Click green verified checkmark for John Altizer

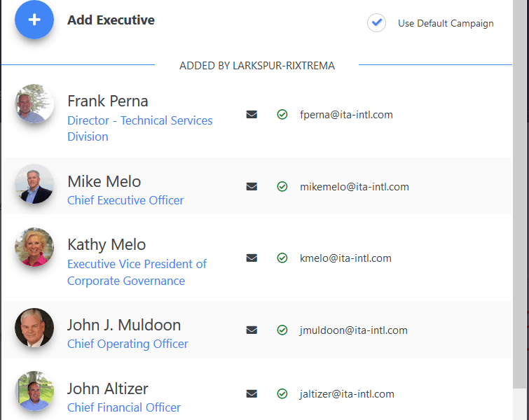coord(282,394)
